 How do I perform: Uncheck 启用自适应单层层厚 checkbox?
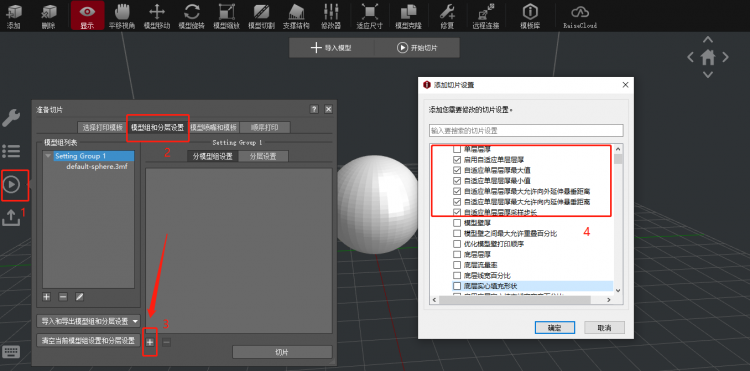coord(456,160)
